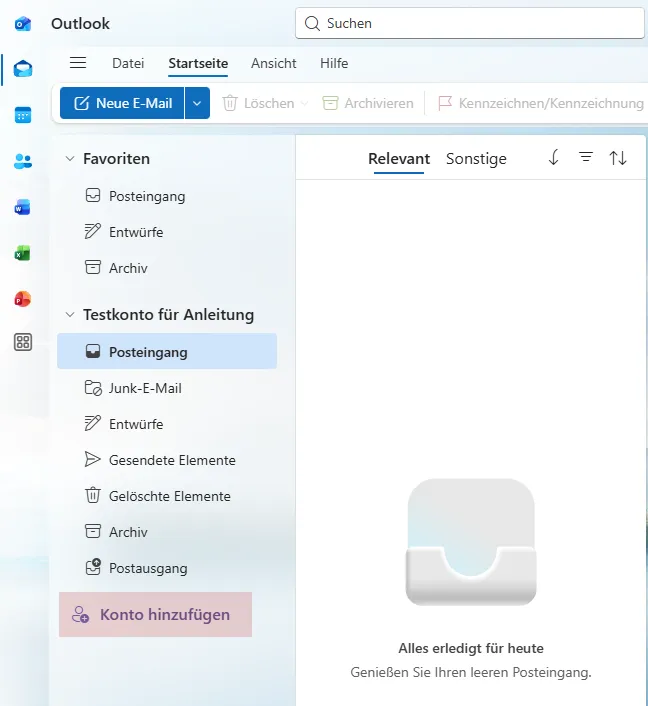
Task: Launch Word from the app rail
Action: 23,207
